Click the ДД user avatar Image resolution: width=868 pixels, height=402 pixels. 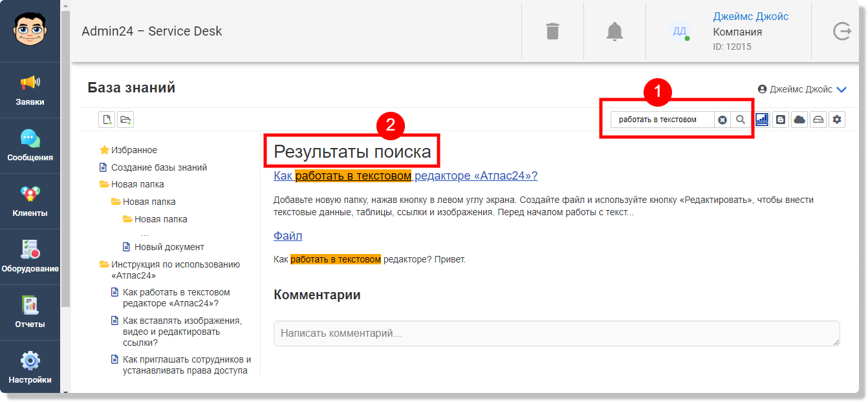pyautogui.click(x=680, y=31)
